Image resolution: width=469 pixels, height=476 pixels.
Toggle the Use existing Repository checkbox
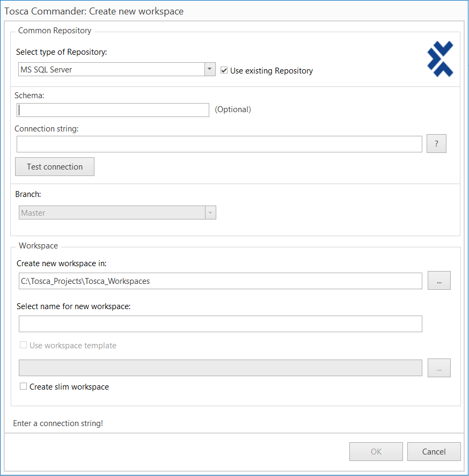coord(224,70)
